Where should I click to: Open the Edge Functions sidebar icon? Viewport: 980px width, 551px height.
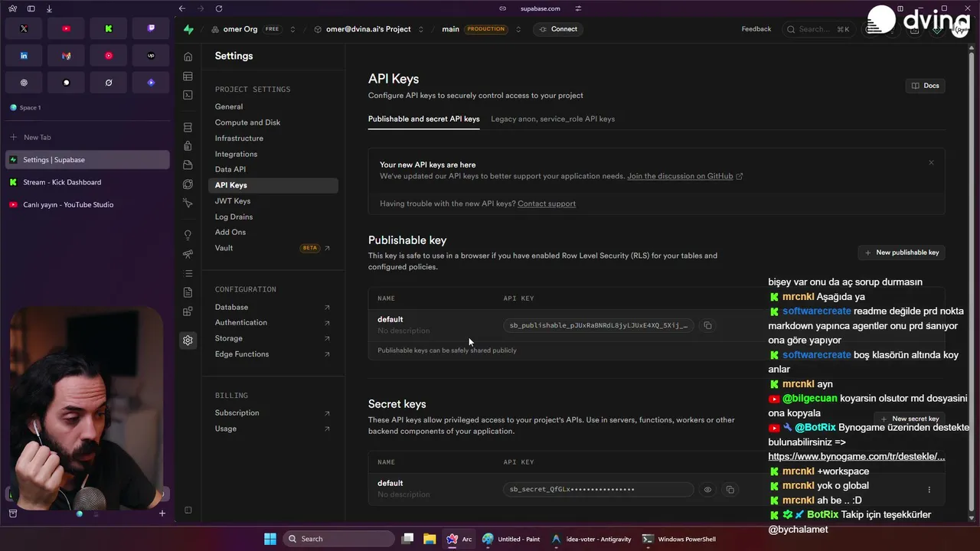[x=188, y=184]
